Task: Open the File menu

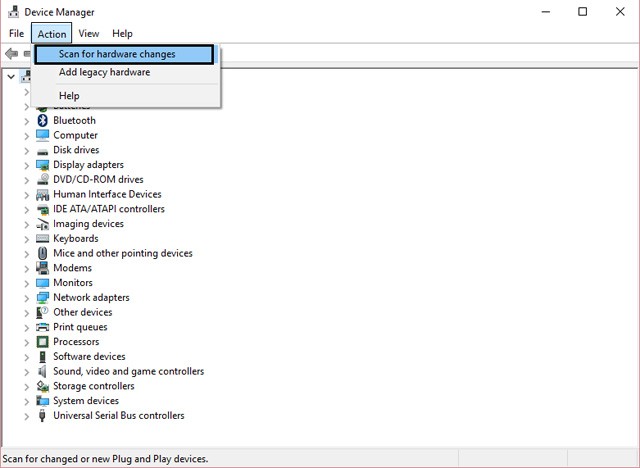Action: [x=16, y=34]
